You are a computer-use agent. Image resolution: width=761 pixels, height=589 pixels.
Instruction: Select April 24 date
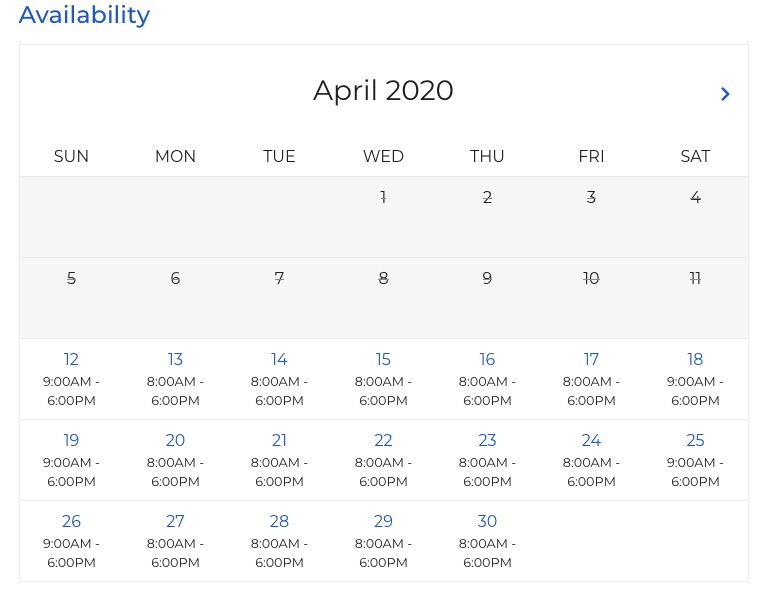click(x=591, y=441)
